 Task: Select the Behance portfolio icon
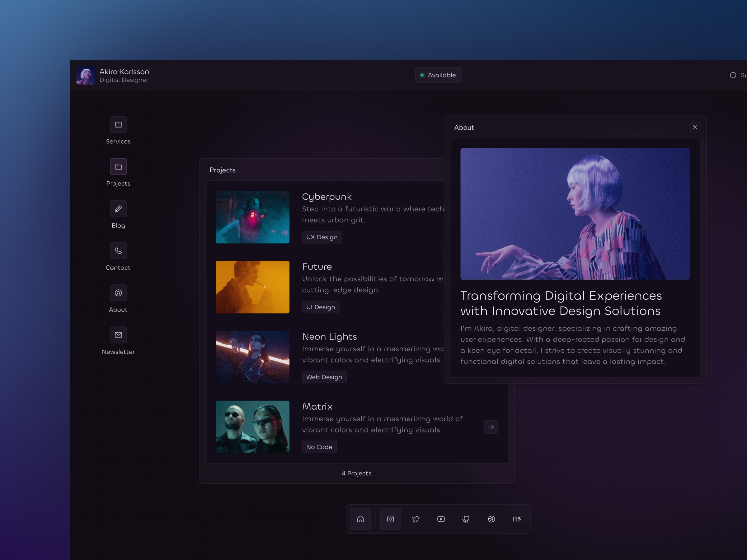click(518, 518)
